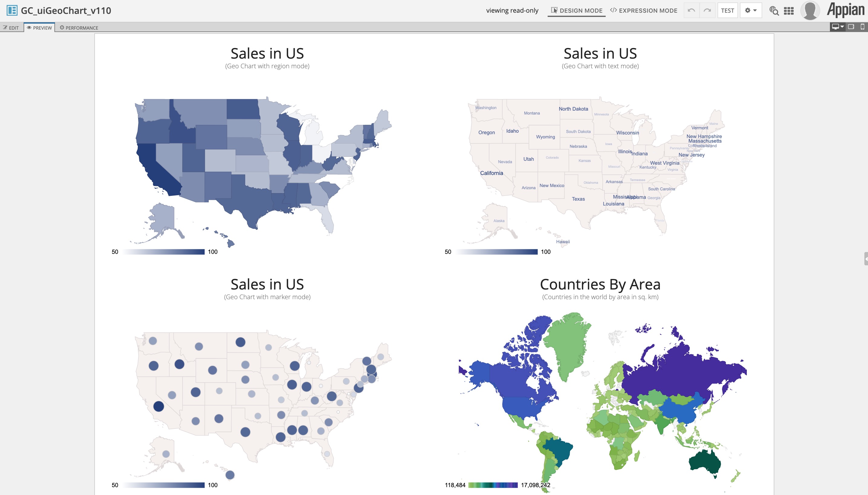Viewport: 868px width, 495px height.
Task: Open the Edit tab
Action: [11, 27]
